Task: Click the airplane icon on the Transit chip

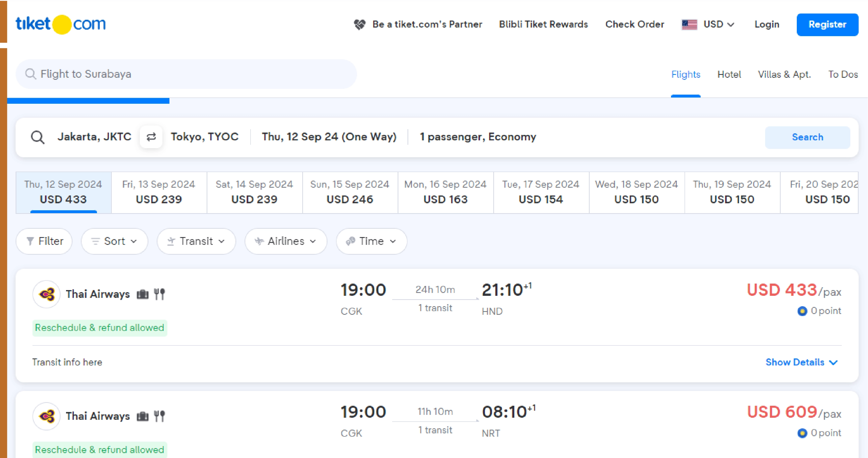Action: pos(171,241)
